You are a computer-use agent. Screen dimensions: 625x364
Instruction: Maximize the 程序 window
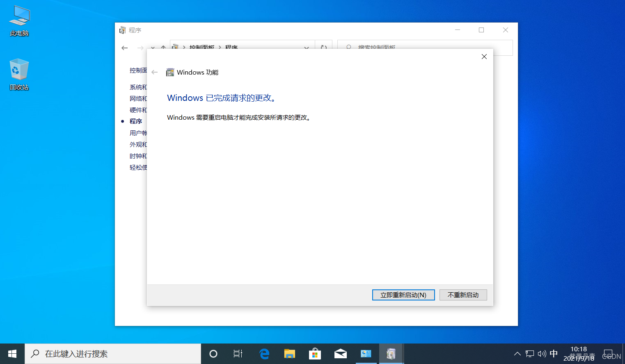point(481,30)
